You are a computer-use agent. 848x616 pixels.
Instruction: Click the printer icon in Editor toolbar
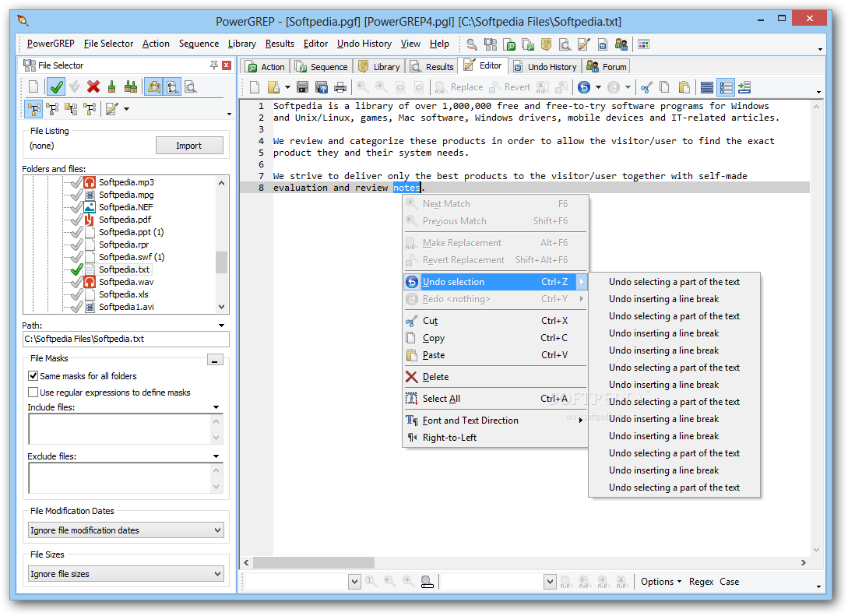[x=340, y=87]
